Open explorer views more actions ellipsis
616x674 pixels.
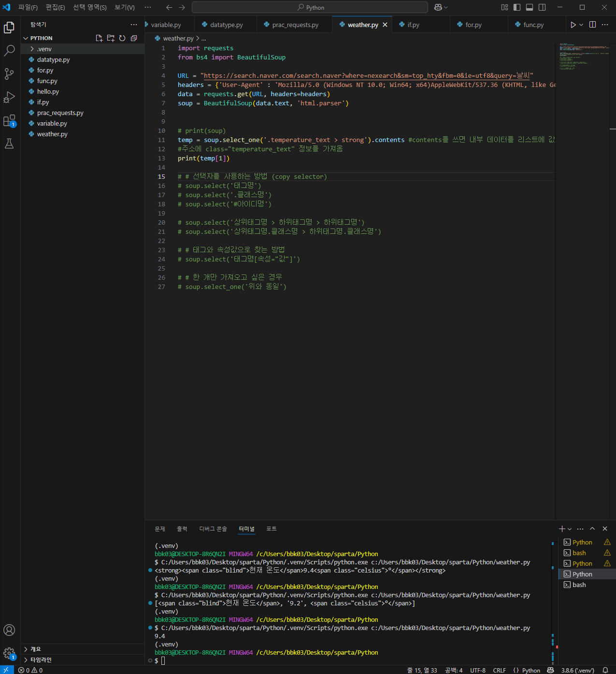click(134, 25)
